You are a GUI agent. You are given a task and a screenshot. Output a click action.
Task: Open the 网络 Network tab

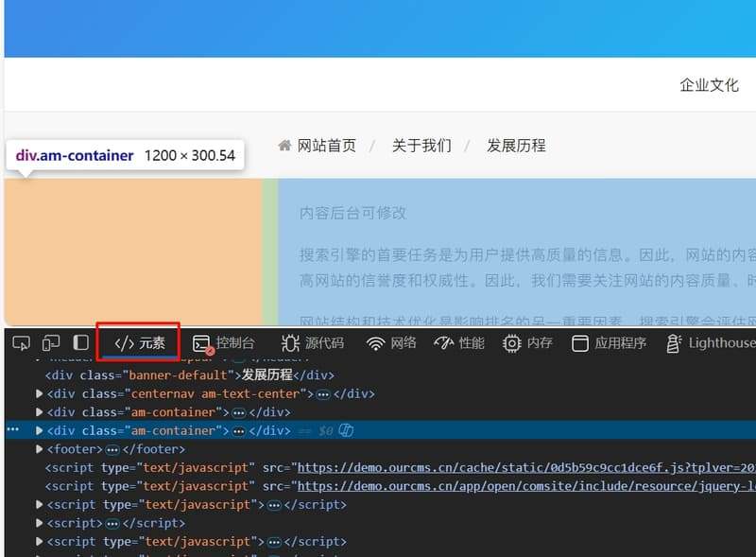pos(391,343)
